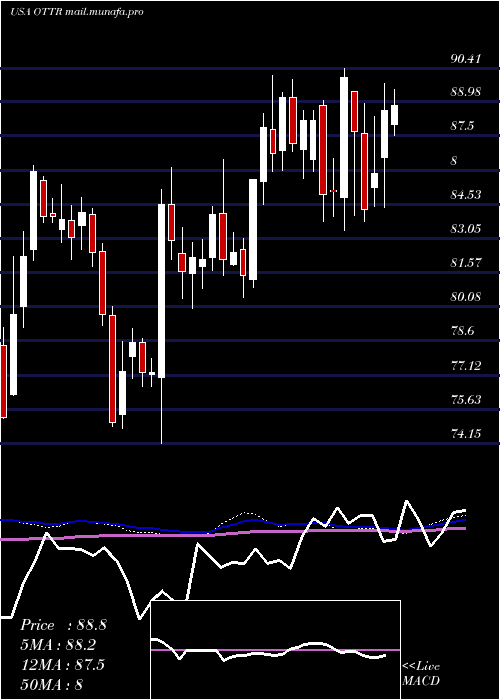Click the tallest white candle reaching 90.41
This screenshot has width=500, height=700.
tap(344, 138)
